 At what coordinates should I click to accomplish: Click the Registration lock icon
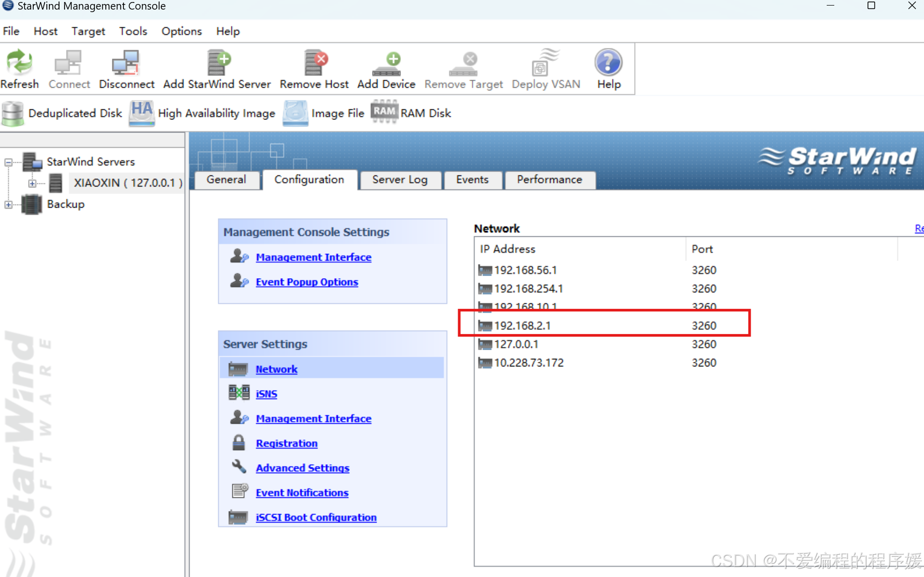point(238,442)
